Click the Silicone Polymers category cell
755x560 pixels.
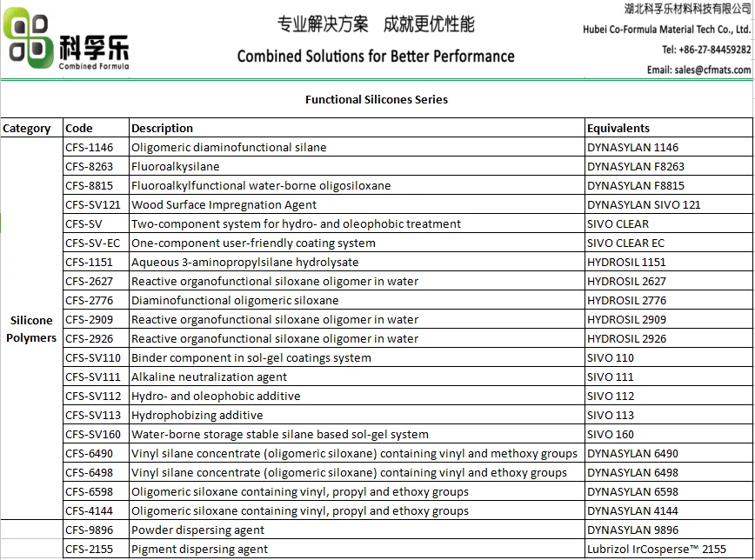31,329
